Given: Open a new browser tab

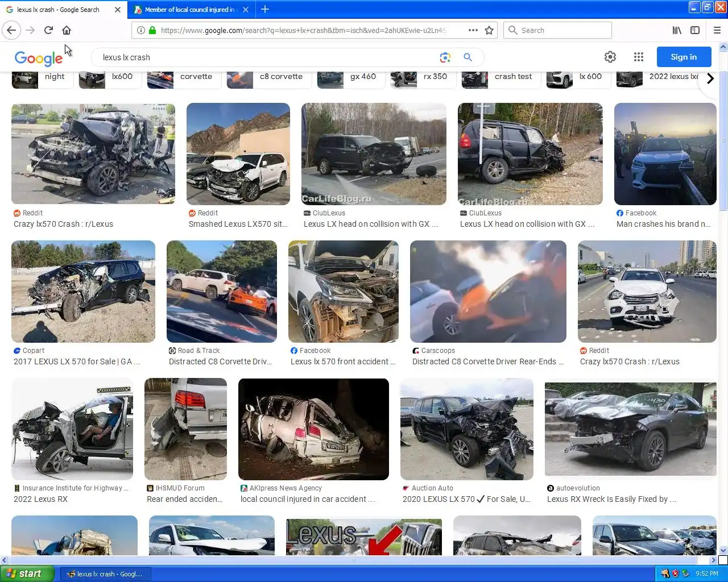Looking at the screenshot, I should coord(265,9).
